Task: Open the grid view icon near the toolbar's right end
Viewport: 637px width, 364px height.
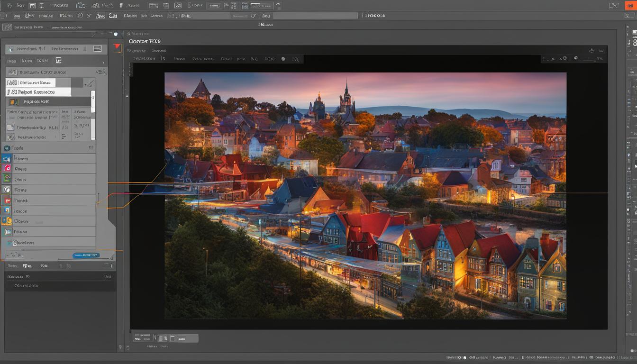Action: click(x=245, y=5)
